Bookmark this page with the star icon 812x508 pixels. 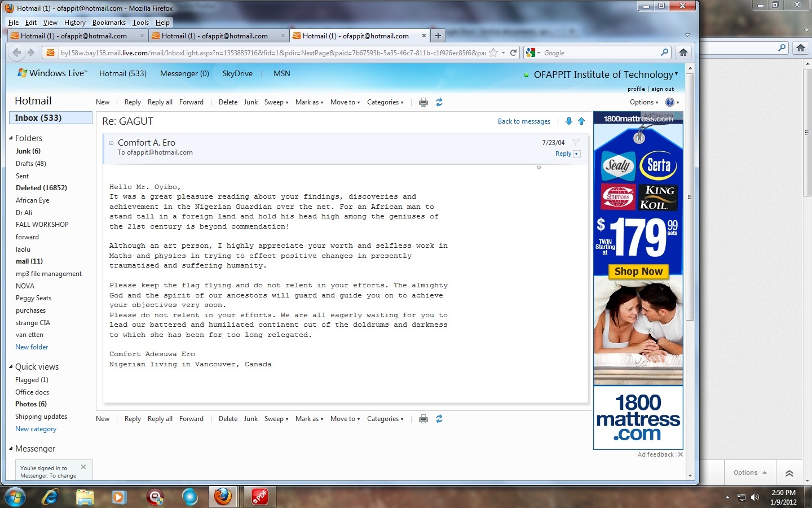tap(493, 52)
